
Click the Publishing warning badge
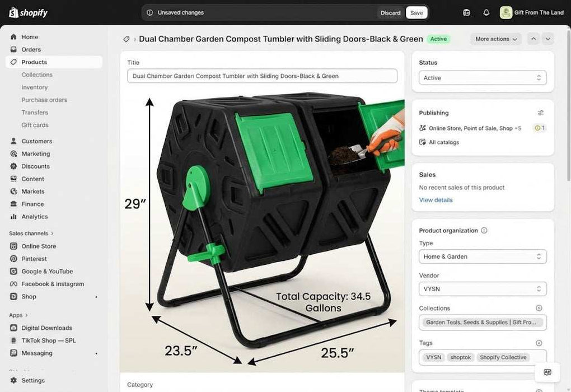point(540,128)
